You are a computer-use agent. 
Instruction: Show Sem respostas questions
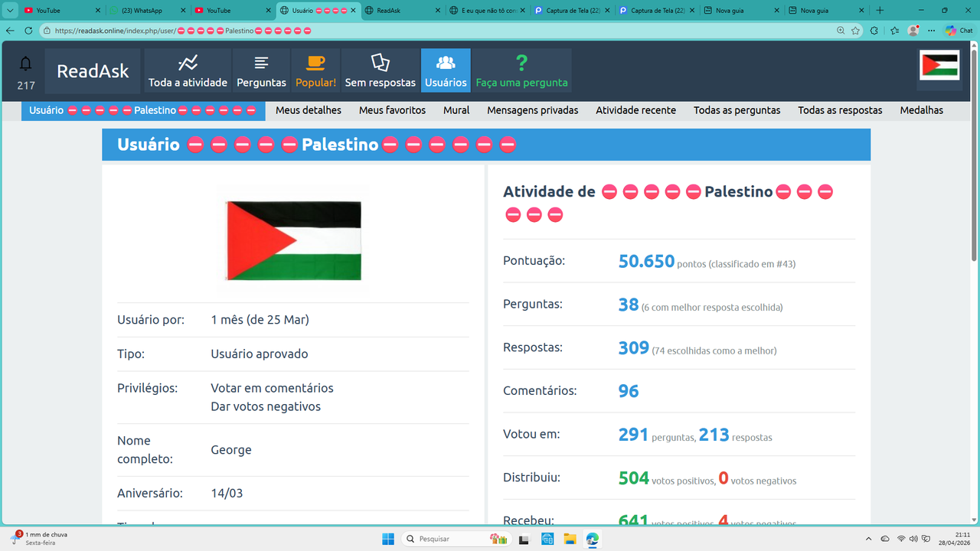click(381, 71)
